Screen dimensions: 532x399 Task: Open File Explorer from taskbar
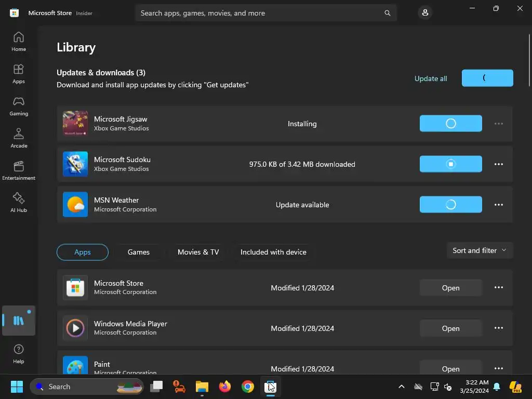(x=202, y=387)
